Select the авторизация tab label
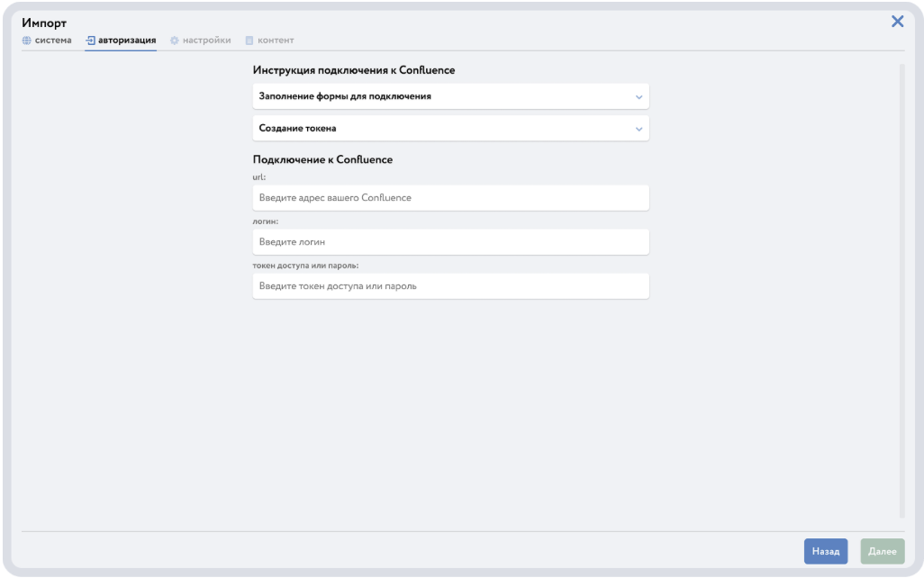 click(x=127, y=41)
